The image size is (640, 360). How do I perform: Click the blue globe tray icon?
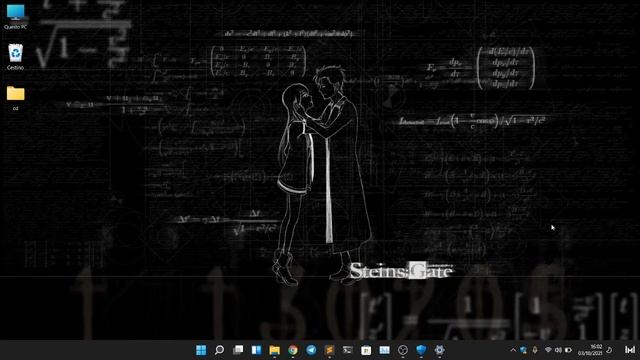click(x=523, y=350)
